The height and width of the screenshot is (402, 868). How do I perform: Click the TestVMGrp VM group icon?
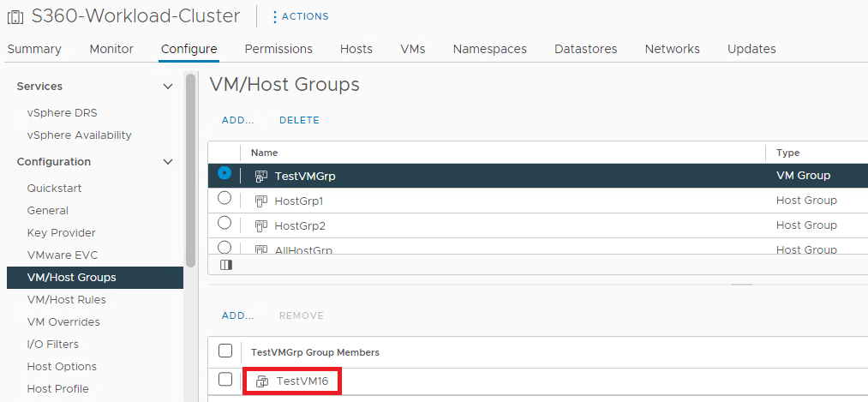click(x=261, y=177)
